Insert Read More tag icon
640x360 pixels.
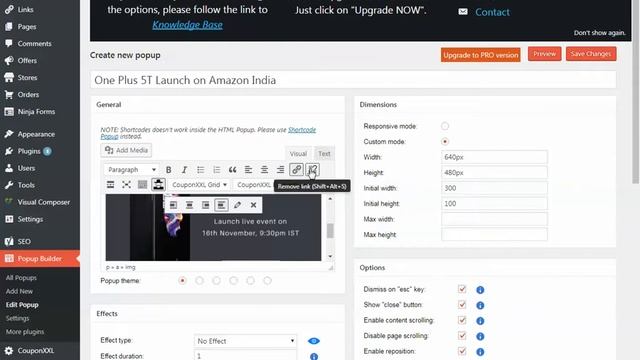(x=111, y=184)
